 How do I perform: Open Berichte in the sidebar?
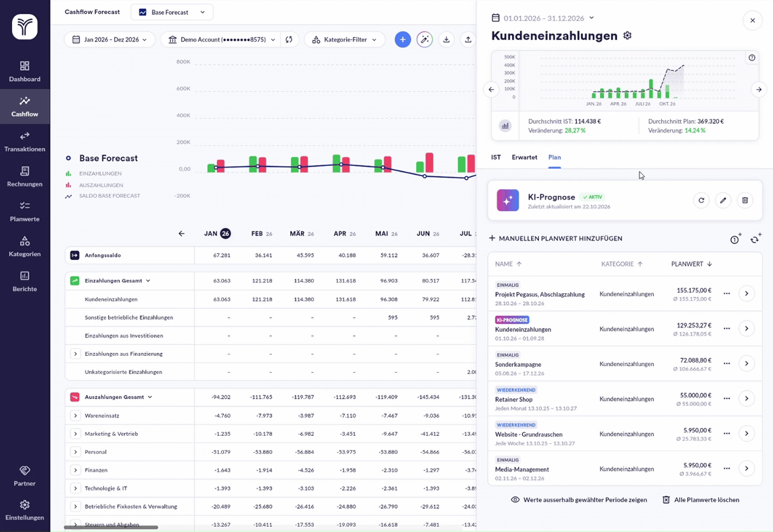(24, 282)
